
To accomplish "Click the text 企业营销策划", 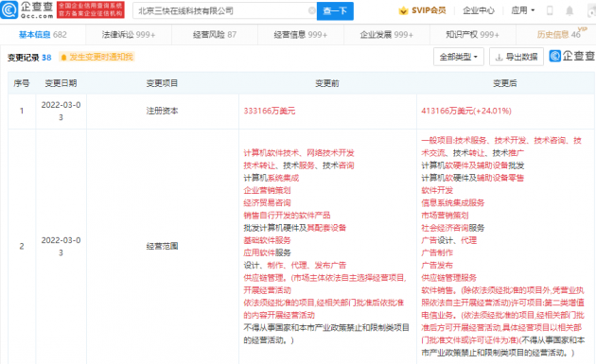I will 267,190.
